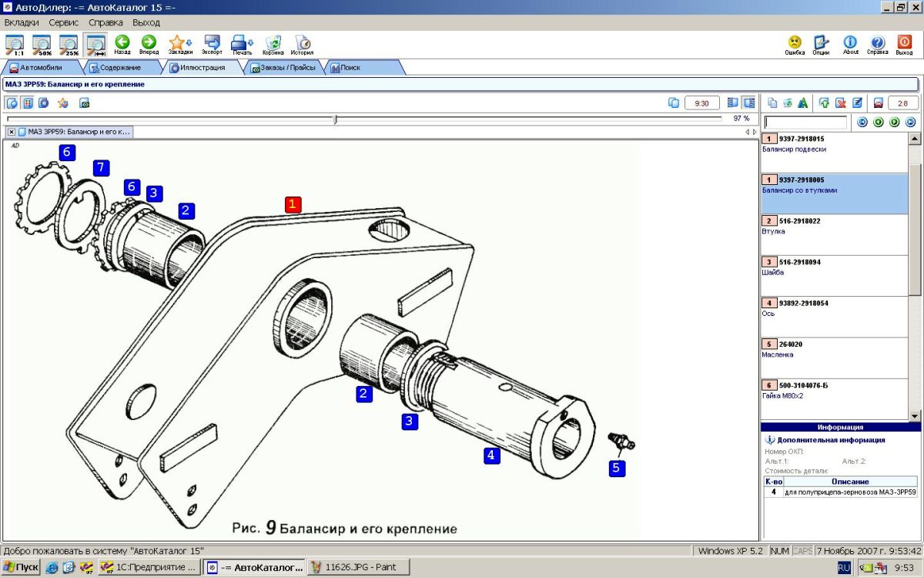Click the Экспорт (Export) toolbar icon
Image resolution: width=924 pixels, height=578 pixels.
(212, 44)
